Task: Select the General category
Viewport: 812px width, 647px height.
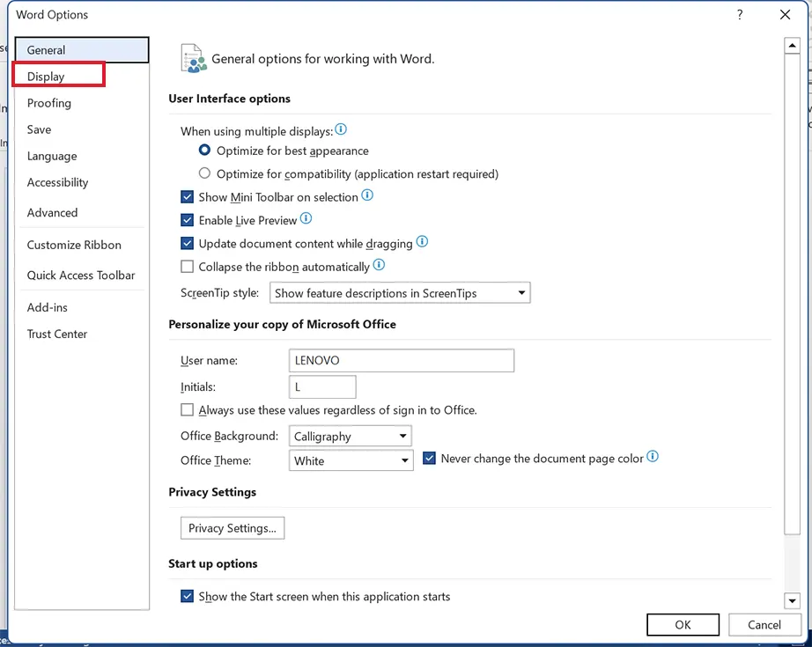Action: point(82,50)
